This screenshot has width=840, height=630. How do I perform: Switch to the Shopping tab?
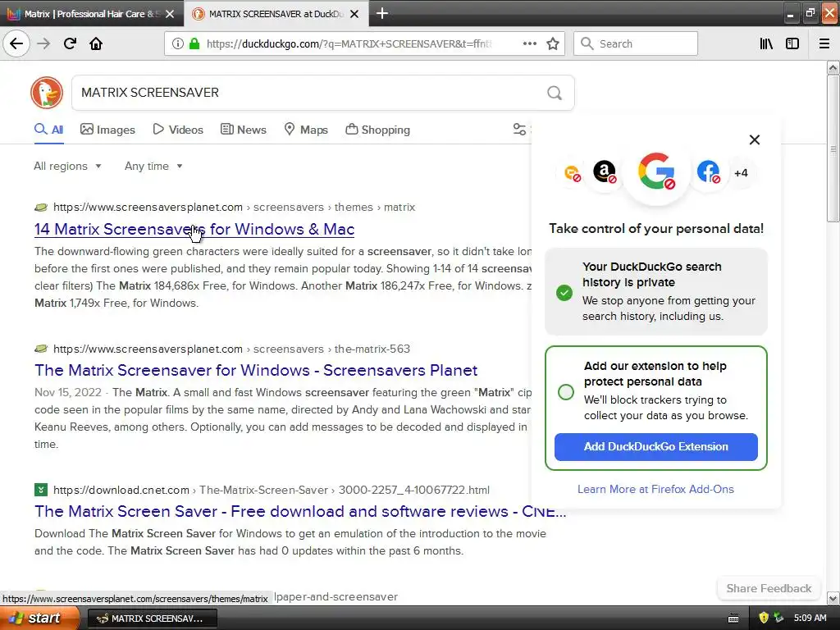[377, 130]
